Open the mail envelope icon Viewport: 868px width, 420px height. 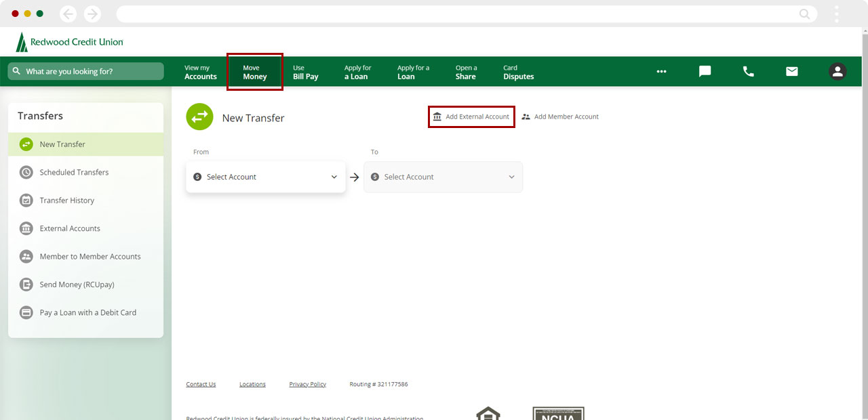coord(792,71)
